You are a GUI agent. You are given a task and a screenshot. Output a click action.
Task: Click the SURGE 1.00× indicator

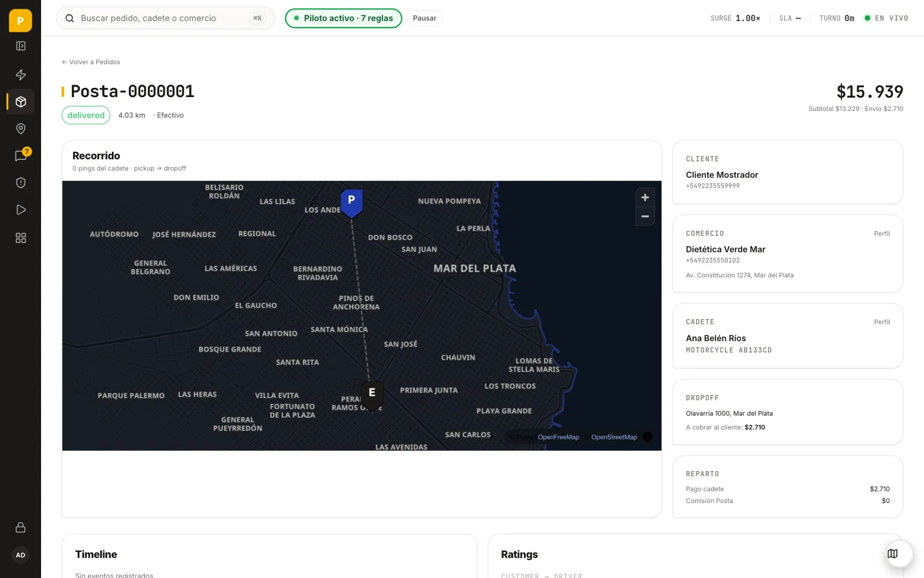735,18
